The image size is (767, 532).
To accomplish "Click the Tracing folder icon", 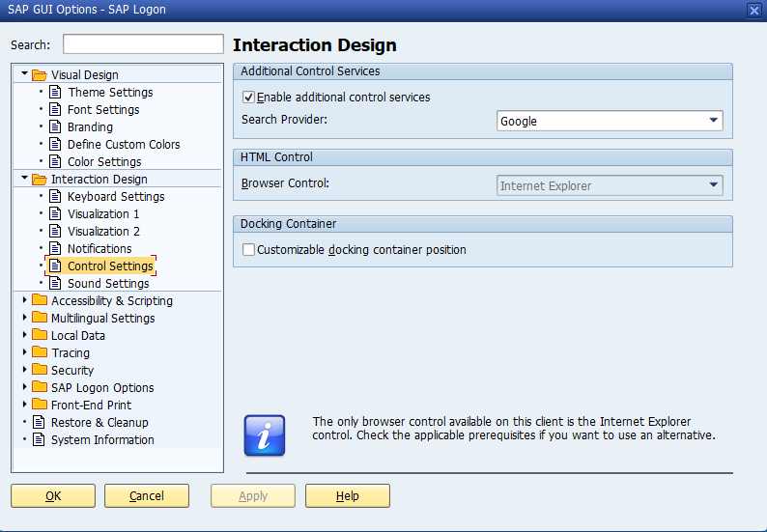I will (x=40, y=352).
